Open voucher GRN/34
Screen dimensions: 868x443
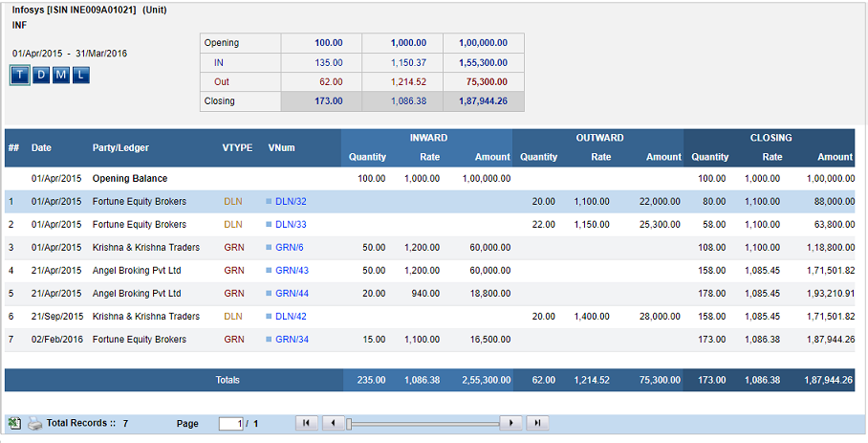(292, 340)
